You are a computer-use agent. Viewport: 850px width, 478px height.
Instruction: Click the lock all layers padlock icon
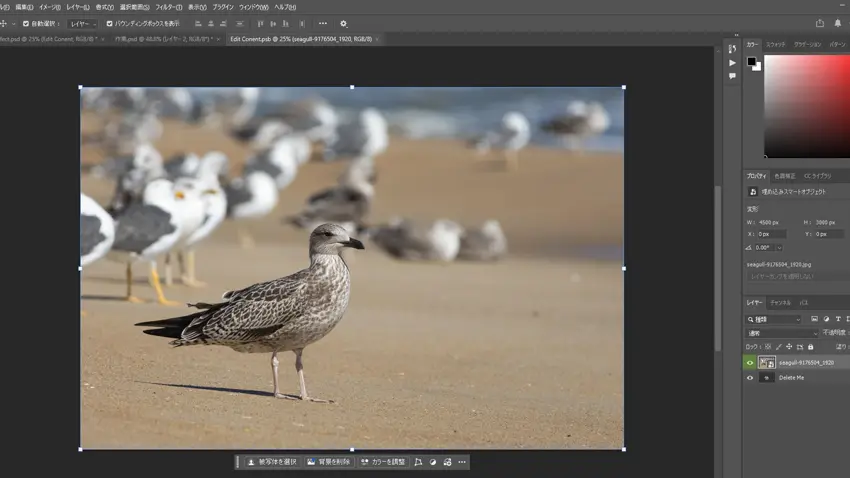pos(810,347)
